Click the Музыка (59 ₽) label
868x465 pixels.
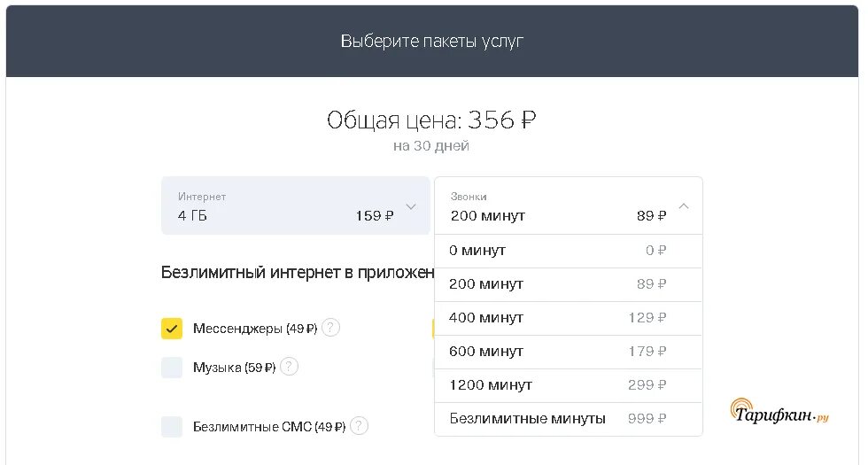[234, 368]
